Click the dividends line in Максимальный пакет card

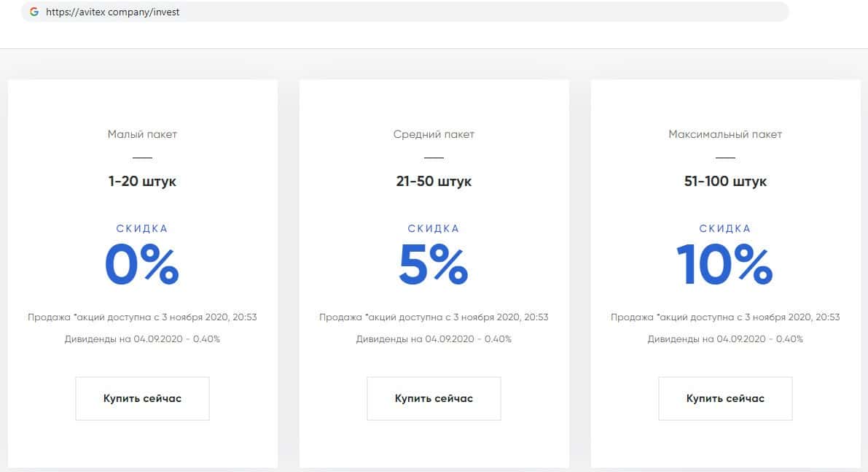point(725,339)
